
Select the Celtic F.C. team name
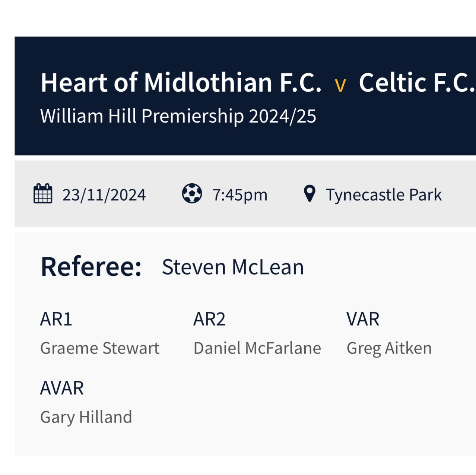click(x=416, y=82)
